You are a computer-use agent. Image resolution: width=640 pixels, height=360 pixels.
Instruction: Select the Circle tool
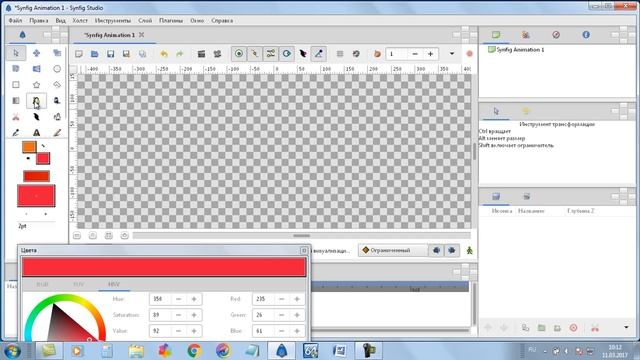click(x=57, y=69)
